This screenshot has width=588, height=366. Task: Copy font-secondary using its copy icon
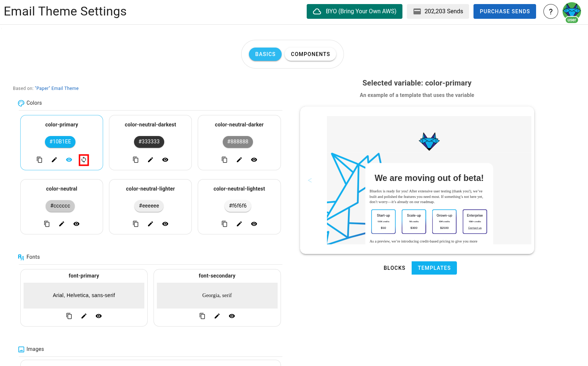202,316
